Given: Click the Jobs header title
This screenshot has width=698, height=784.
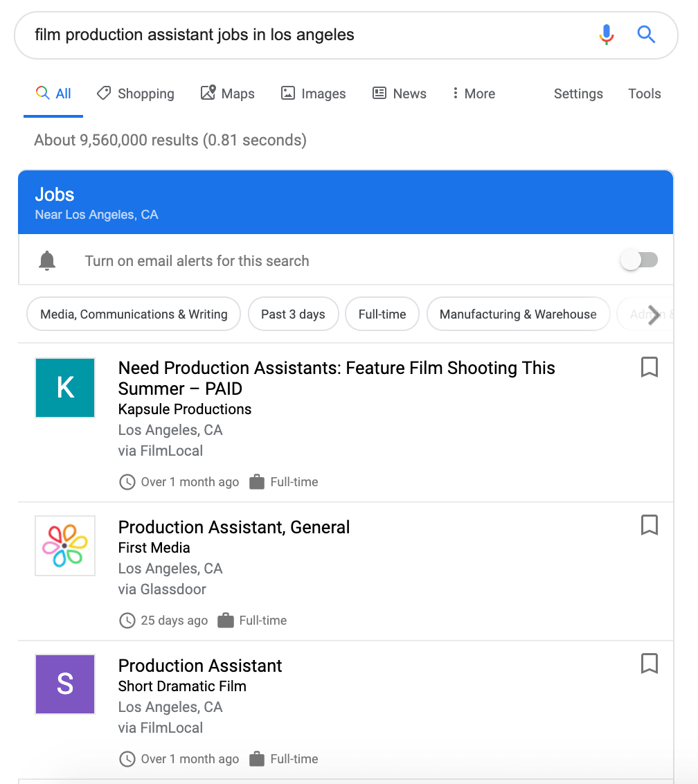Looking at the screenshot, I should tap(55, 195).
